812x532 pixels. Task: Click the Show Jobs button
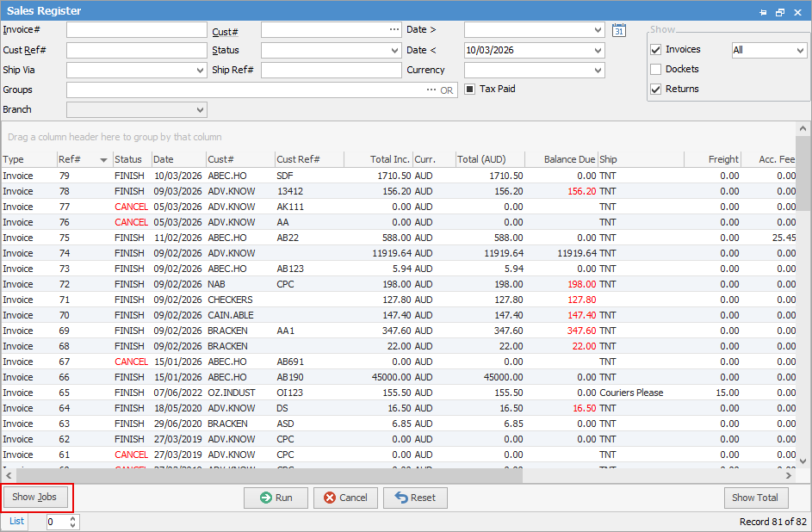click(35, 497)
